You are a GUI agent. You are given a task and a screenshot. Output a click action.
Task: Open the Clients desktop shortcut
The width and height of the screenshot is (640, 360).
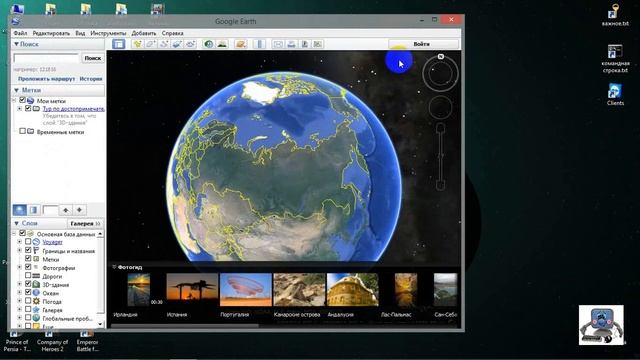tap(615, 94)
